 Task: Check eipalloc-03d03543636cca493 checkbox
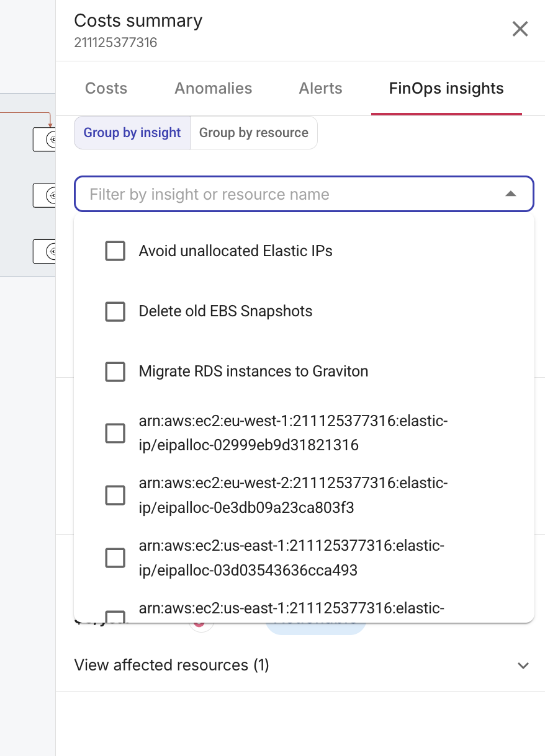tap(115, 558)
